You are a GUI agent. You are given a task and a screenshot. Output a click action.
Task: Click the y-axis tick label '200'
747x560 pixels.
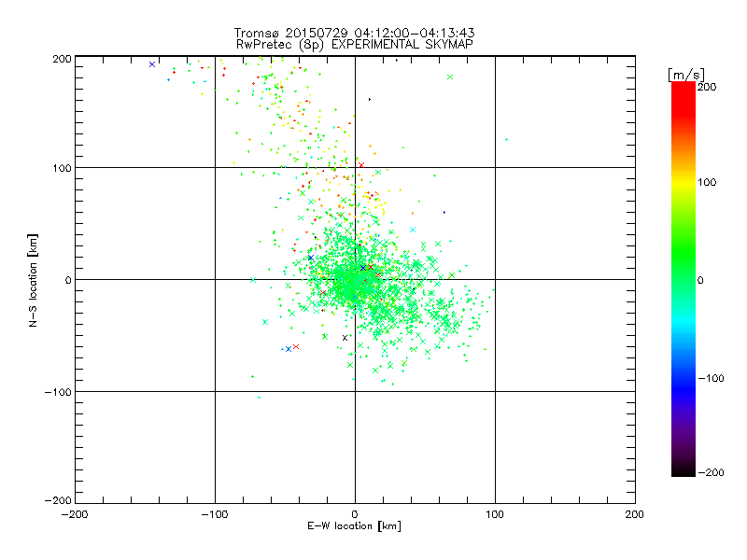62,59
